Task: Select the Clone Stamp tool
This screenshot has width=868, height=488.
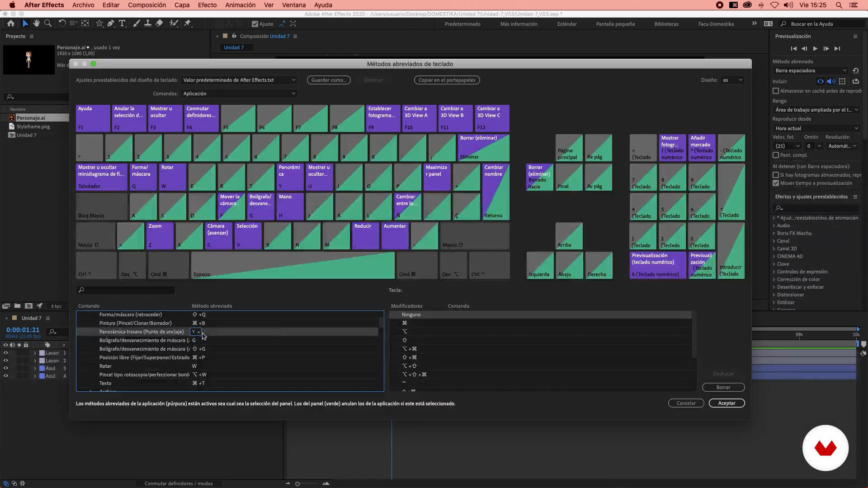Action: coord(148,23)
